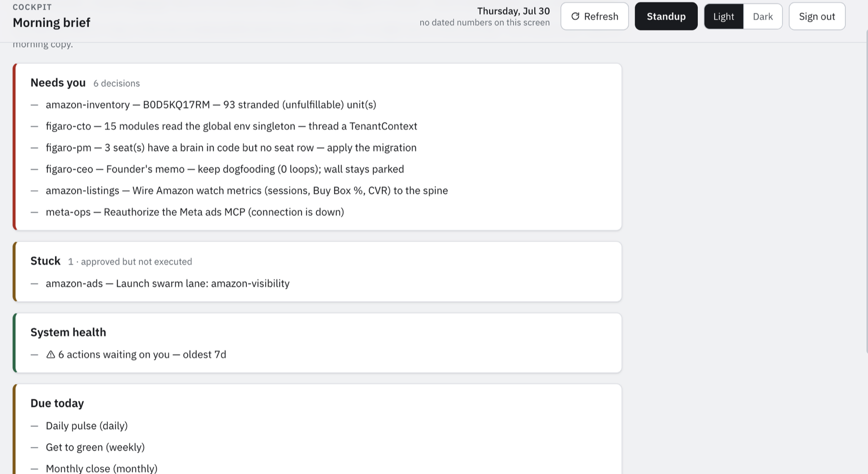
Task: Open amazon-inventory stranded units decision
Action: pyautogui.click(x=211, y=105)
